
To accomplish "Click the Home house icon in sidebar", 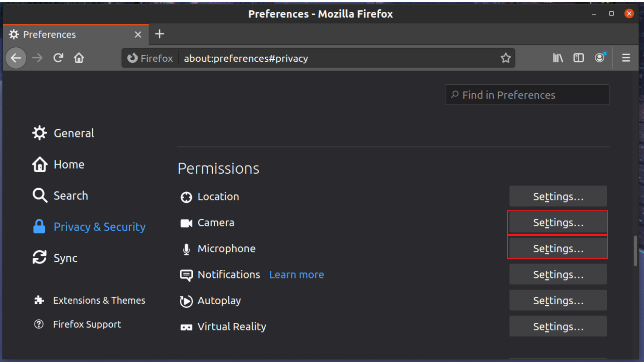I will tap(40, 164).
